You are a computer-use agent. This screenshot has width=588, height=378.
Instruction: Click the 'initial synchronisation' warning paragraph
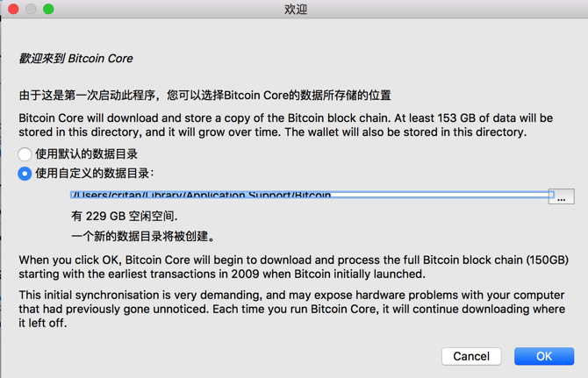[294, 309]
